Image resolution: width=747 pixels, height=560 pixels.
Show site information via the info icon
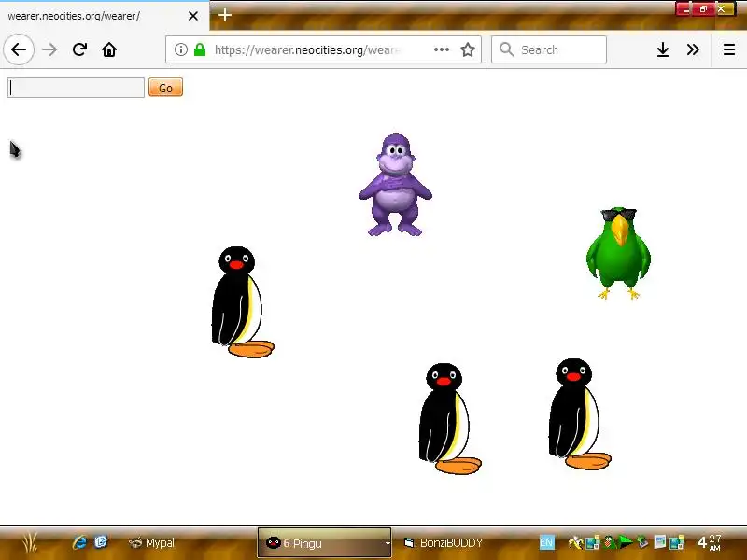[180, 49]
